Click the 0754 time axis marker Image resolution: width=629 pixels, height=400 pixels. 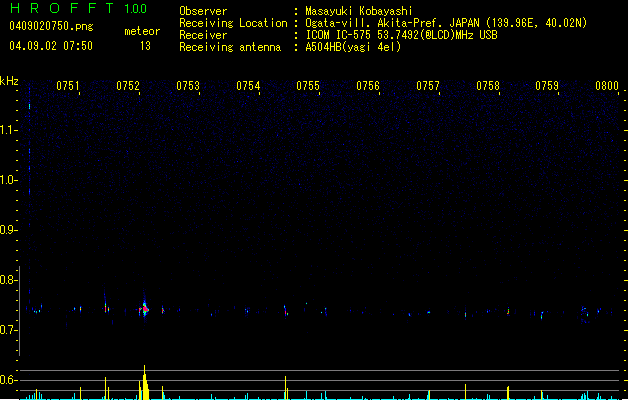[x=248, y=86]
